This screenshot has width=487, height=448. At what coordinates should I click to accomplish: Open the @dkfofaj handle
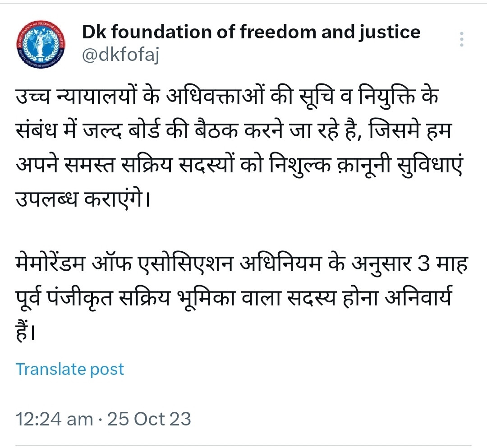click(x=120, y=55)
